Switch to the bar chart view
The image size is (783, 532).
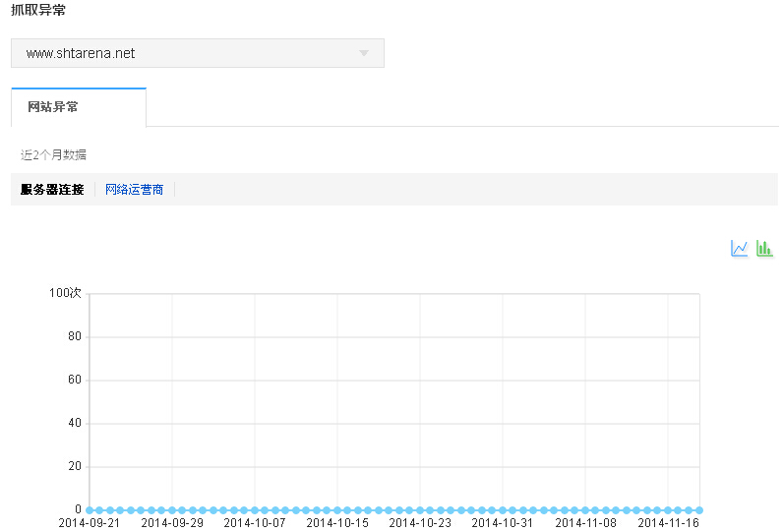pos(764,249)
